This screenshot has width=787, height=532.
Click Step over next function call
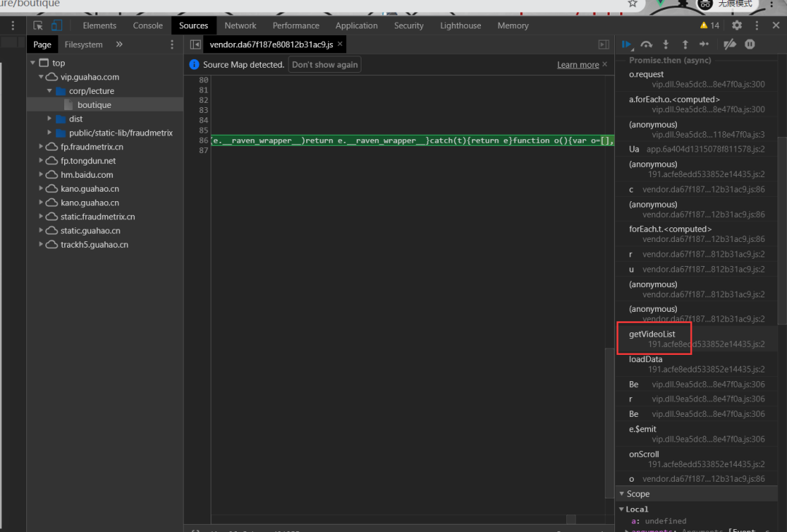click(x=646, y=44)
